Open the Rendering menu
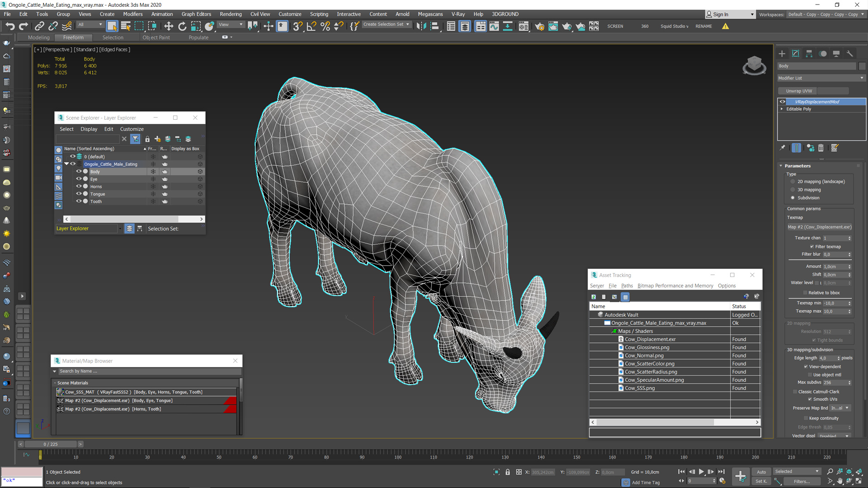 231,14
